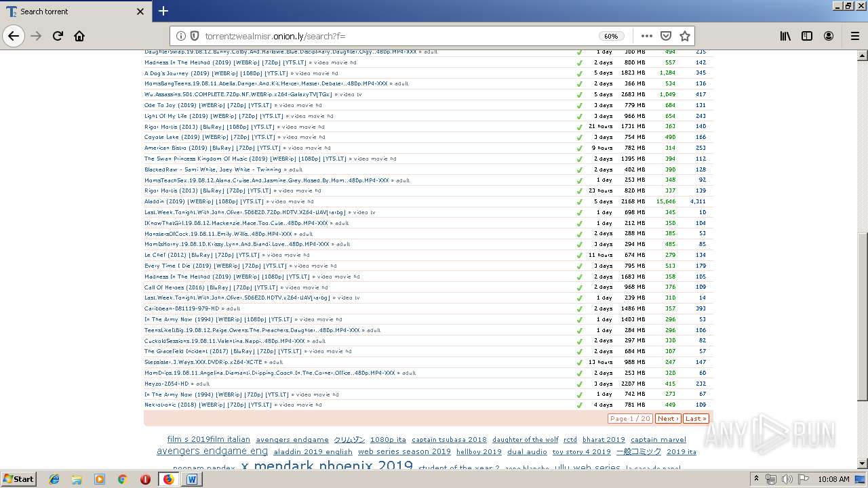This screenshot has height=488, width=868.
Task: Open Ode To Joy (2019) 720p link
Action: coord(209,105)
